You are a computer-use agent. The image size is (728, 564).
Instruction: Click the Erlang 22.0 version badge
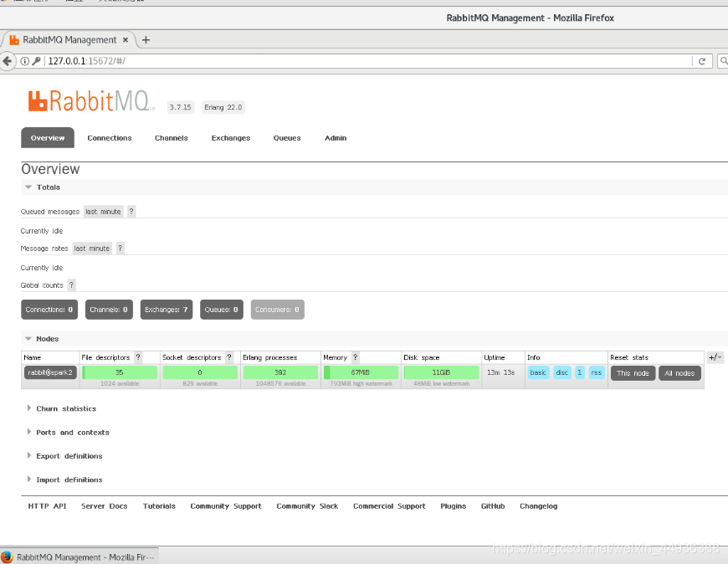223,107
